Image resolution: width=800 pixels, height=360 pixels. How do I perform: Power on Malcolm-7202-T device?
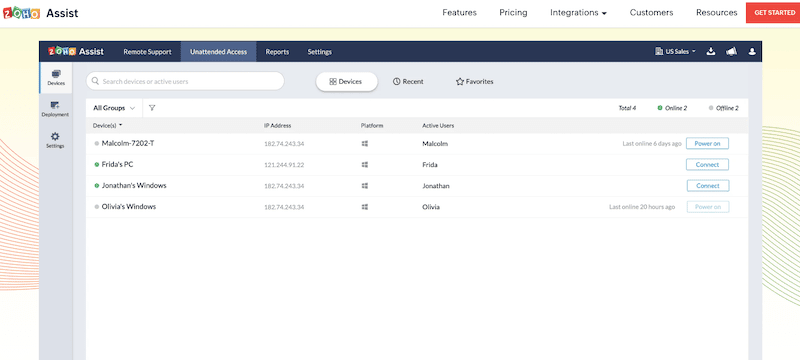pos(708,144)
